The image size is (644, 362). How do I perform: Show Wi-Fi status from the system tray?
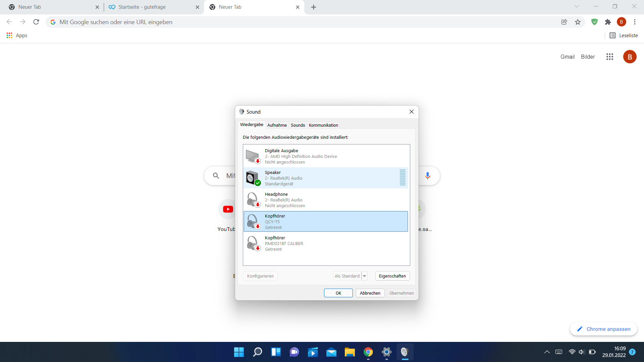pyautogui.click(x=572, y=352)
